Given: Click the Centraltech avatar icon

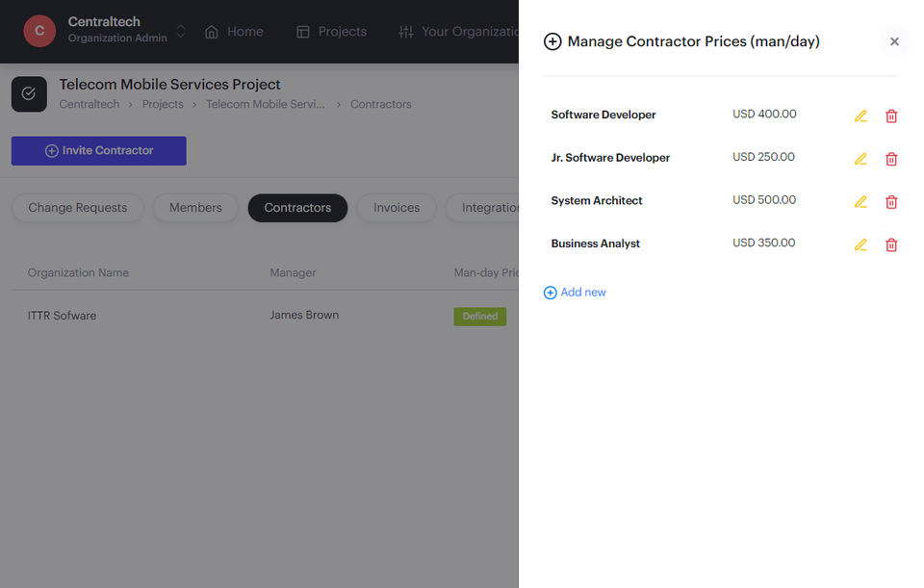Looking at the screenshot, I should [39, 31].
